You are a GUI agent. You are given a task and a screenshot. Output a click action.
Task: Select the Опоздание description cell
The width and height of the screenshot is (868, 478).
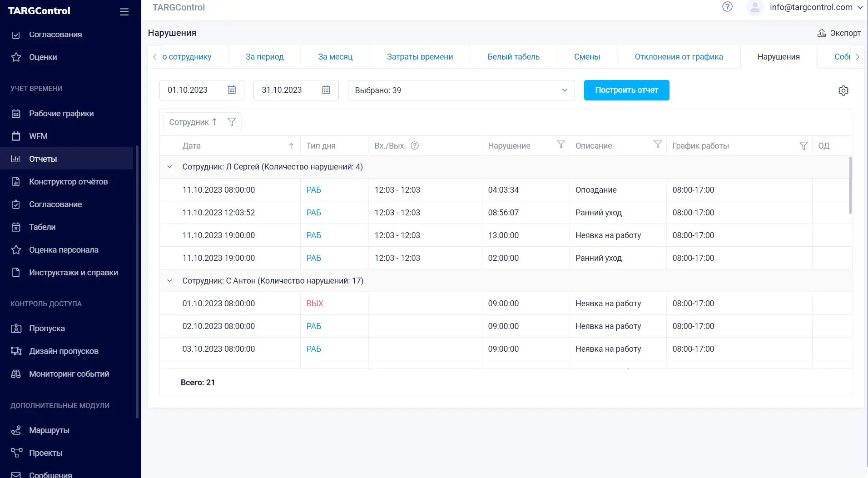[x=596, y=190]
